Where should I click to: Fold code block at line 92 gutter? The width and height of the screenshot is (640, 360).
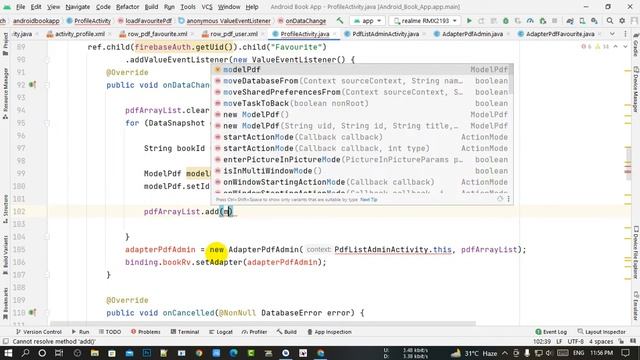47,85
